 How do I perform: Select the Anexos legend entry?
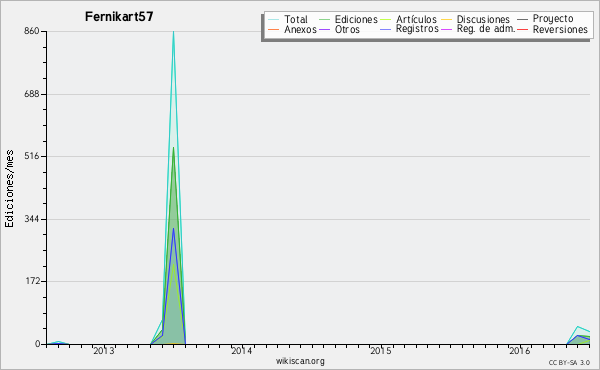point(292,29)
